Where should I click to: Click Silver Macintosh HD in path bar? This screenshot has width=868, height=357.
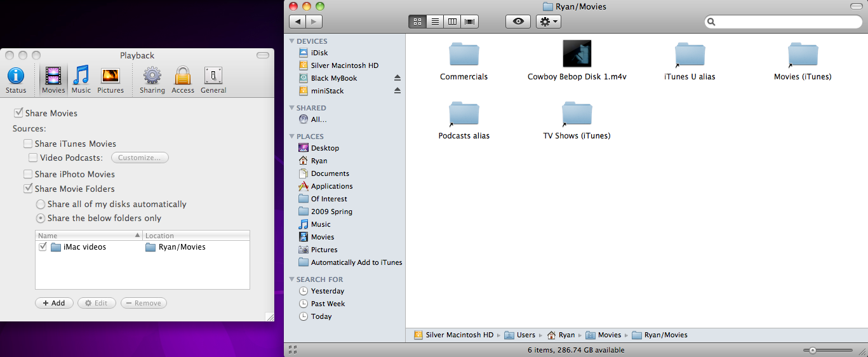coord(453,335)
